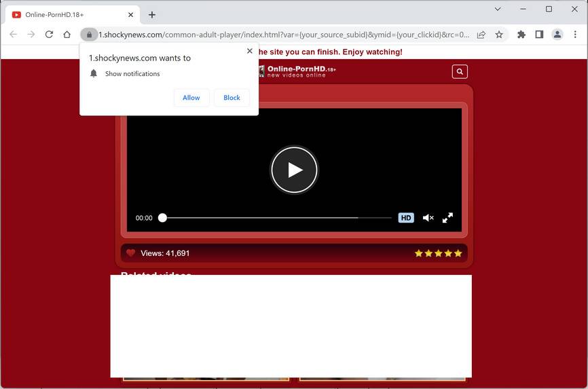The width and height of the screenshot is (588, 389).
Task: Unmute the video with speaker icon
Action: click(428, 218)
